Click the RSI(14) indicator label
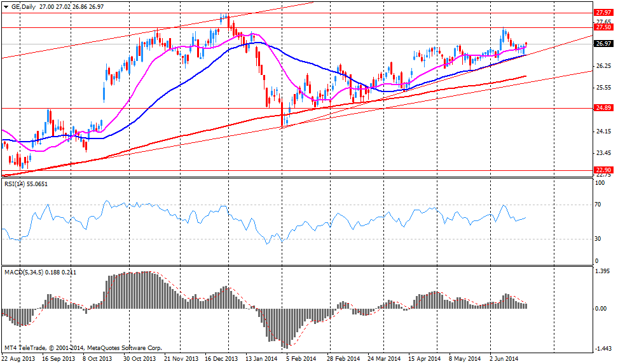 (17, 184)
